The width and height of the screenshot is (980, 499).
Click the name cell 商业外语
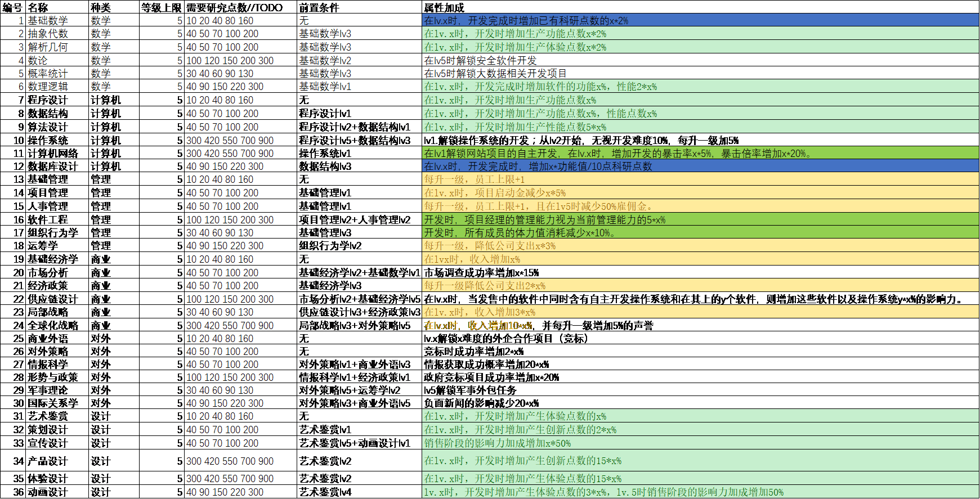click(57, 338)
